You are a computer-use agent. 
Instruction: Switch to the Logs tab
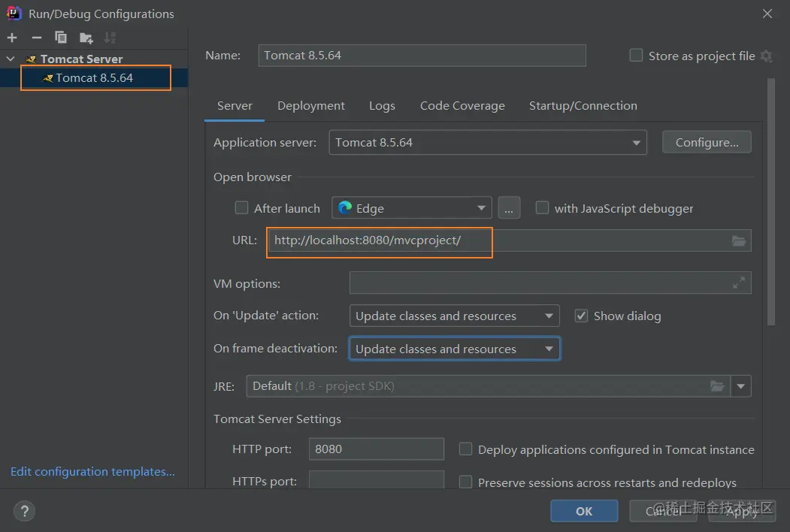382,106
